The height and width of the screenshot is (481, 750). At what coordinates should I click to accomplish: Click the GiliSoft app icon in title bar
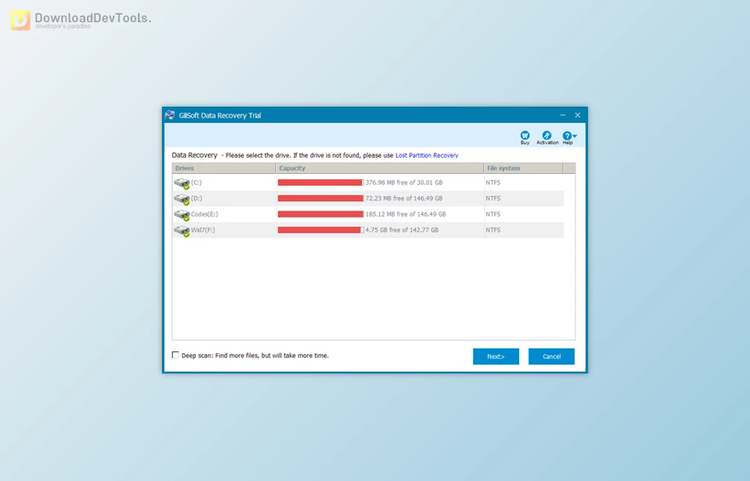pos(170,115)
